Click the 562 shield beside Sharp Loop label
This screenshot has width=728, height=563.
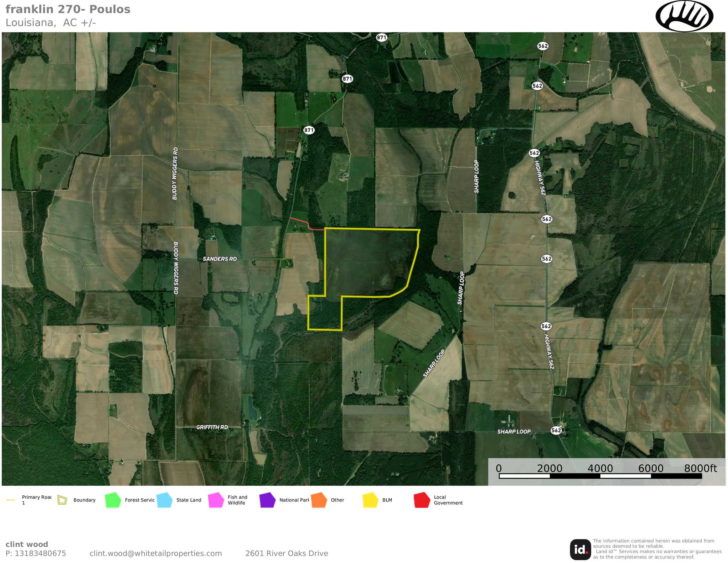pos(556,430)
